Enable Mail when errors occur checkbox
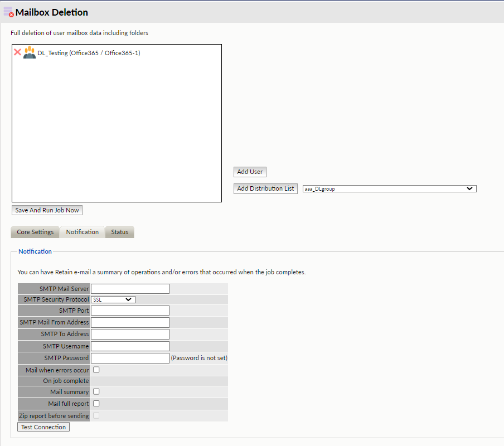The height and width of the screenshot is (446, 504). [x=96, y=370]
